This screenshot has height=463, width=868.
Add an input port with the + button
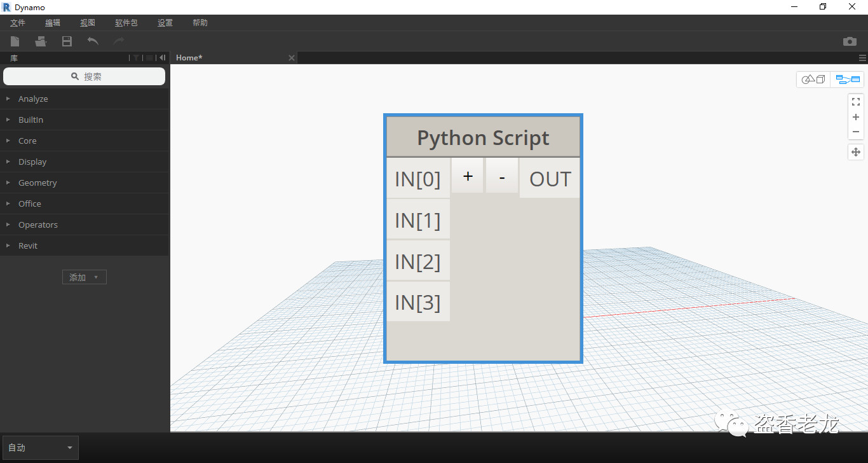(x=468, y=176)
